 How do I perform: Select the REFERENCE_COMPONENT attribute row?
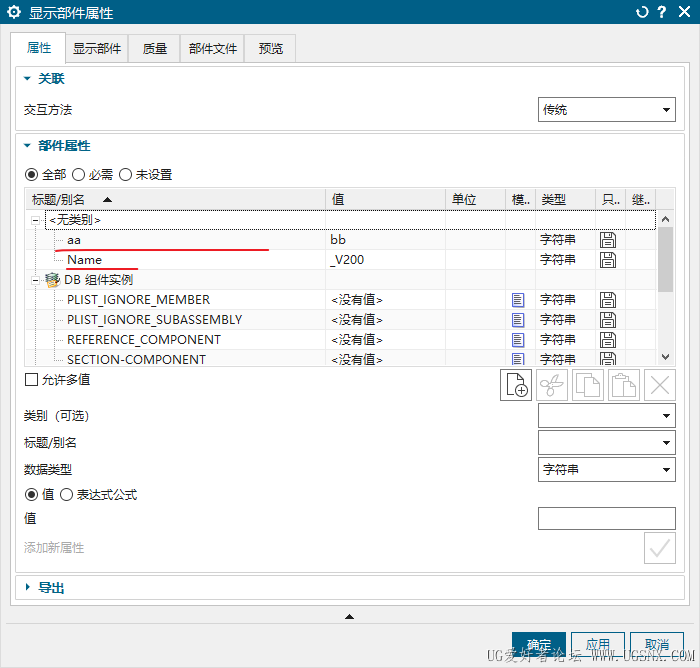341,340
